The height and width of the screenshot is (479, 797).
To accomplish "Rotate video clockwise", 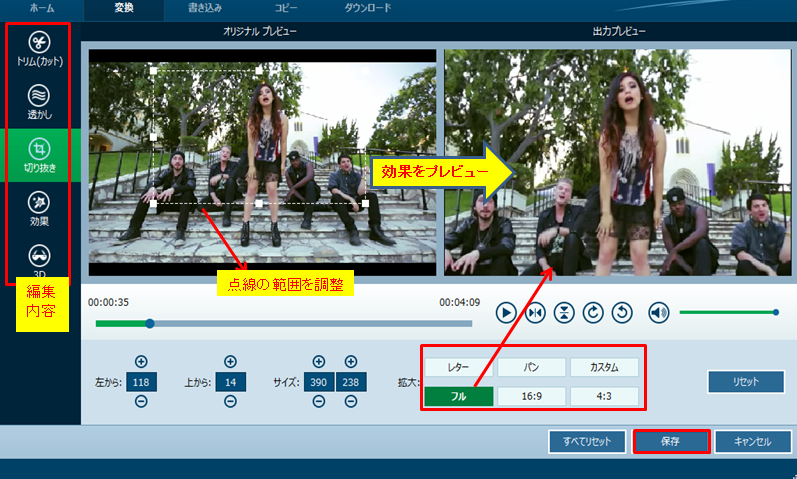I will 593,313.
